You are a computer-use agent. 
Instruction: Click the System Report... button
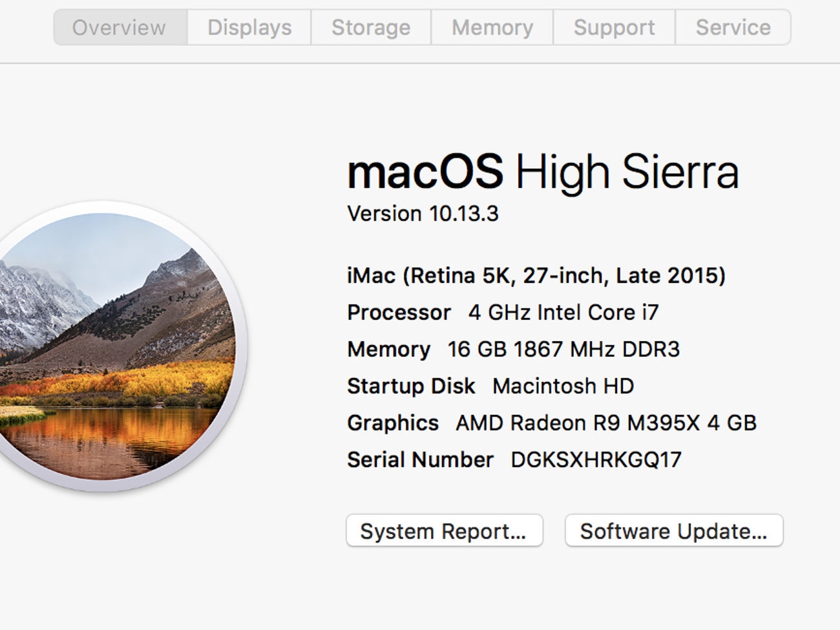click(x=444, y=531)
